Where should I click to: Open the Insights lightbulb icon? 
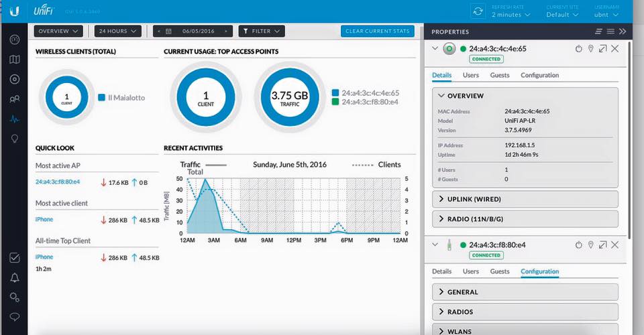point(14,139)
